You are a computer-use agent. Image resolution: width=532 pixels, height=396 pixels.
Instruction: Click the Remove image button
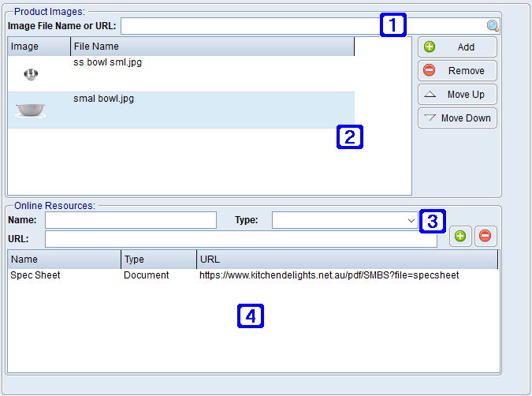click(x=457, y=71)
